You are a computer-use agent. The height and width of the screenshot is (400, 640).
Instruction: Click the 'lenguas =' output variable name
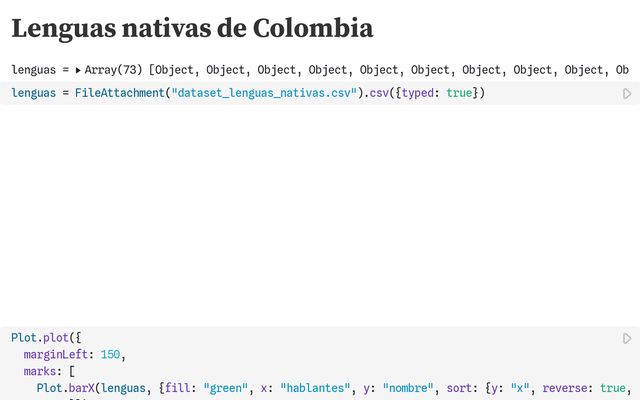(x=39, y=70)
